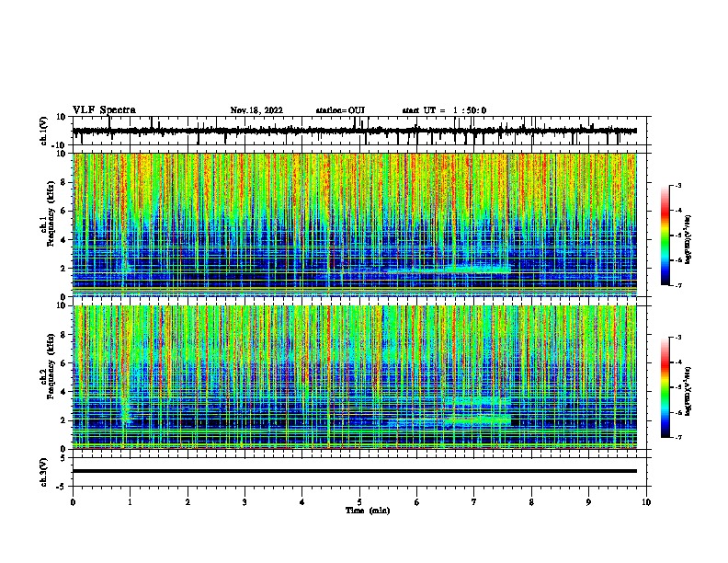Click the ch.1 PSD color scale bar
This screenshot has height=563, width=728.
(x=665, y=236)
